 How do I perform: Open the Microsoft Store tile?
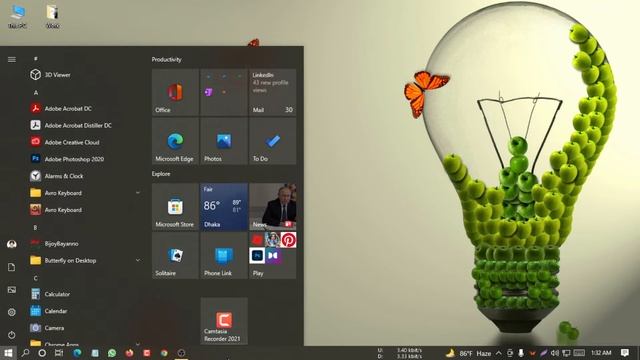(175, 207)
